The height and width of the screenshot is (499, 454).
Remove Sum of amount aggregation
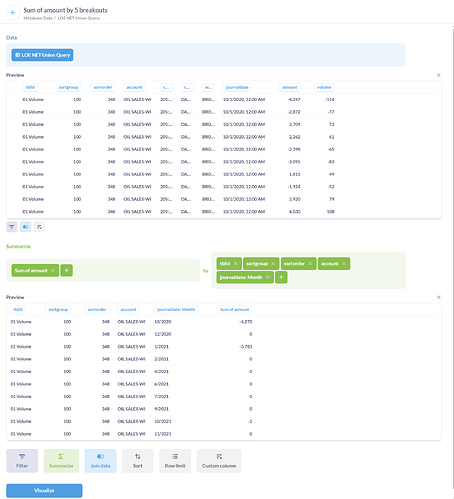pyautogui.click(x=53, y=270)
